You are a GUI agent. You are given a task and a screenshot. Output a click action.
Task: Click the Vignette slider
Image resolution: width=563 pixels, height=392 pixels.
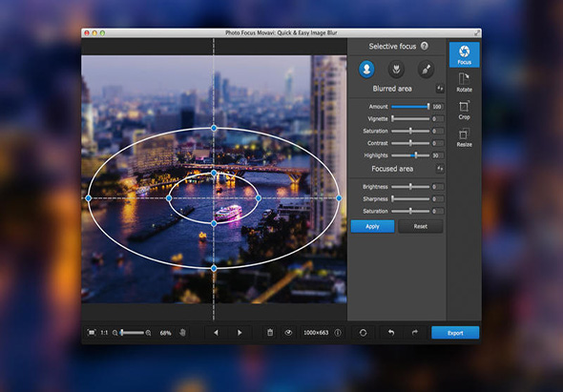point(410,119)
